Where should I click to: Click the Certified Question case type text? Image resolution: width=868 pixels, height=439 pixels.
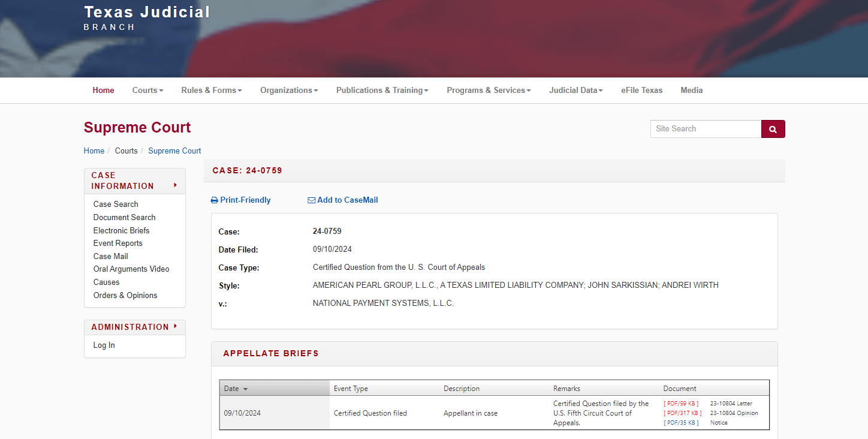click(399, 267)
